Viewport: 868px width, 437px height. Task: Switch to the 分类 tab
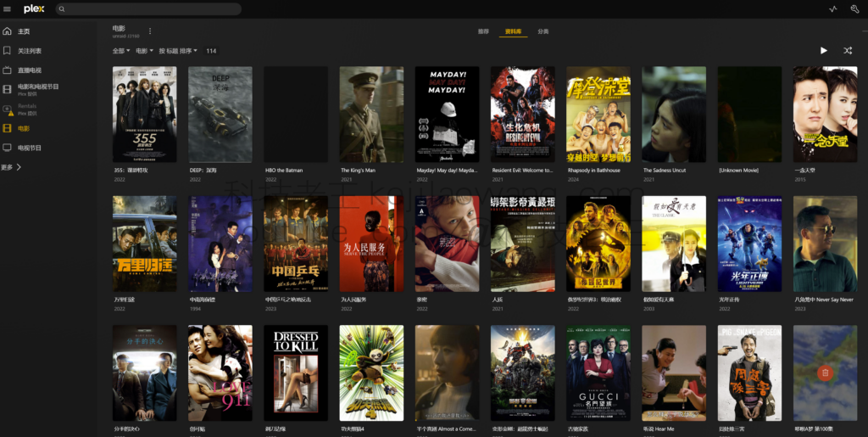click(x=543, y=31)
